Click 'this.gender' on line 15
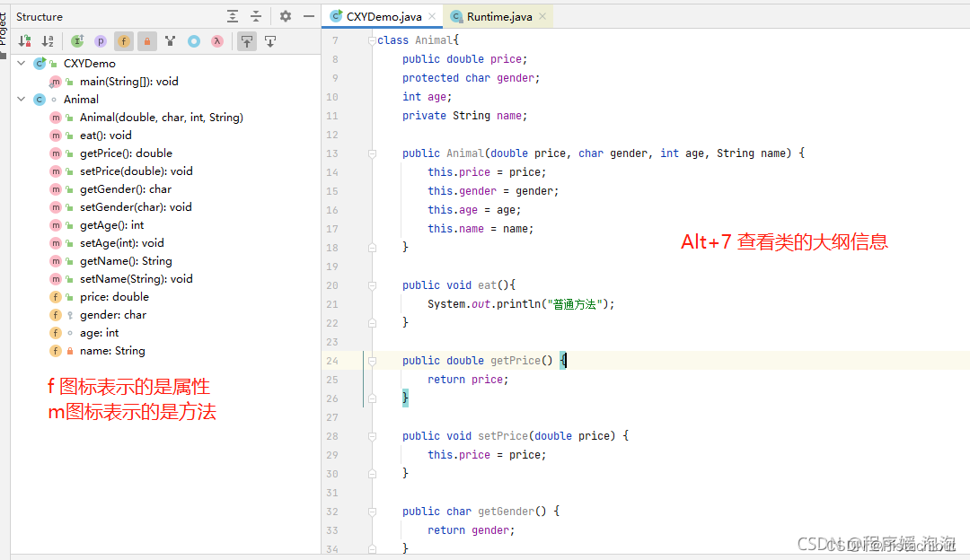Image resolution: width=970 pixels, height=560 pixels. click(x=463, y=191)
